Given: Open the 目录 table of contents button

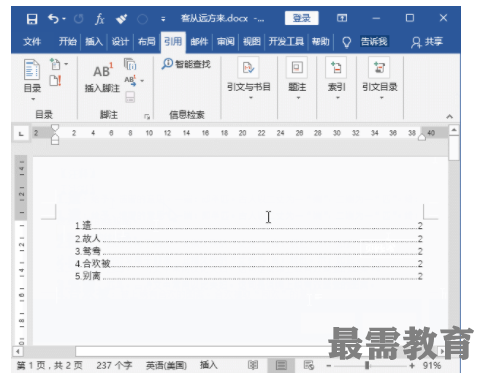Looking at the screenshot, I should click(x=32, y=80).
